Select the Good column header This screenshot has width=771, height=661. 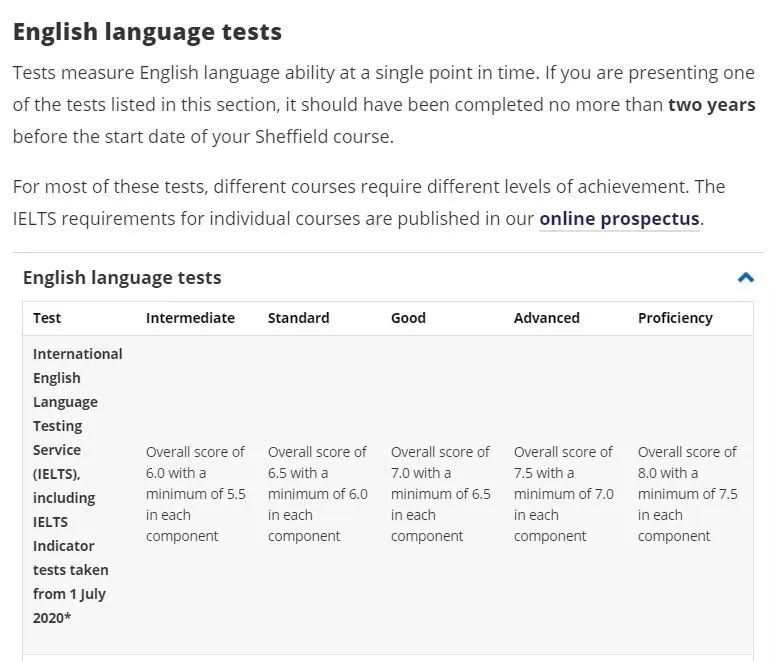(x=408, y=318)
